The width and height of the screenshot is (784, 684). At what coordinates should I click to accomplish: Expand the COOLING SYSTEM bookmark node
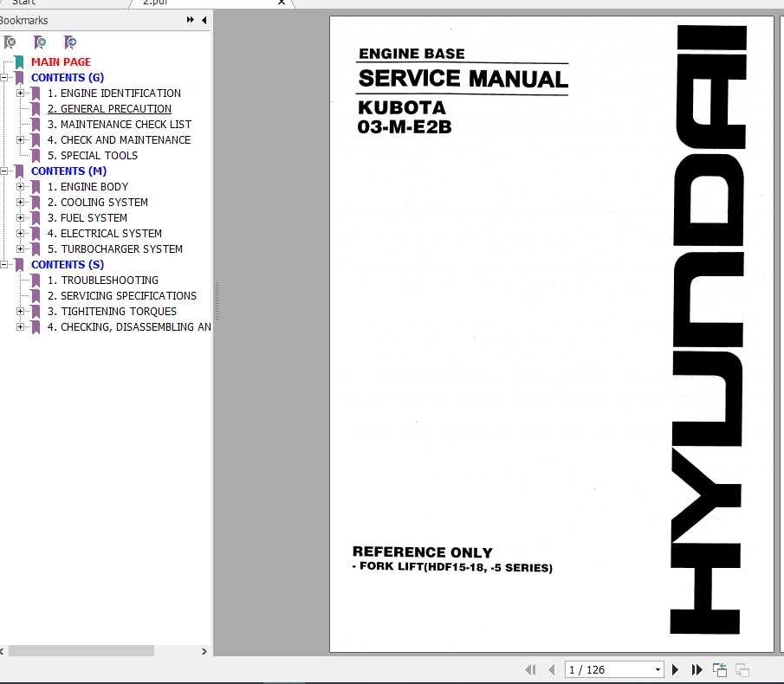coord(21,202)
